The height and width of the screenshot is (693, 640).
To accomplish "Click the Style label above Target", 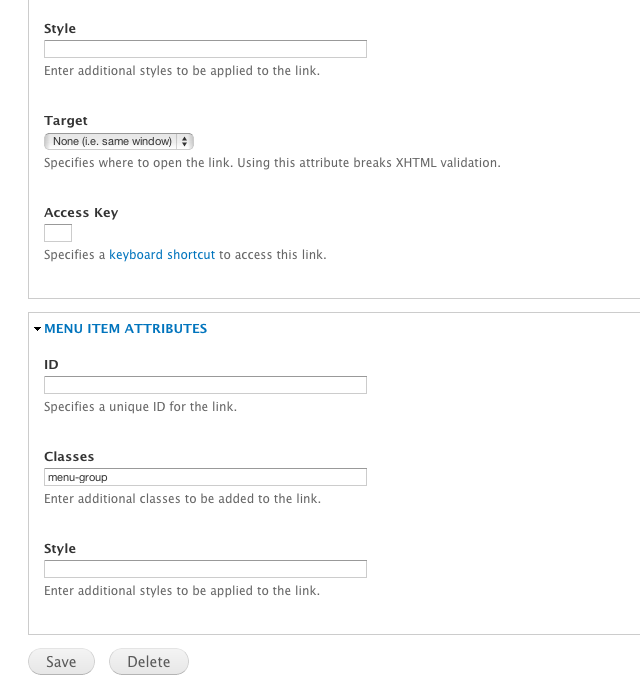I will point(60,29).
